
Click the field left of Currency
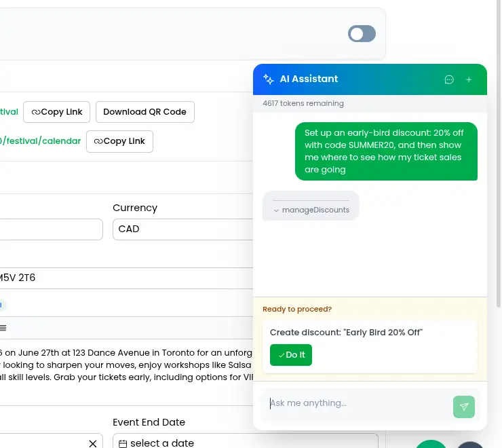[52, 229]
